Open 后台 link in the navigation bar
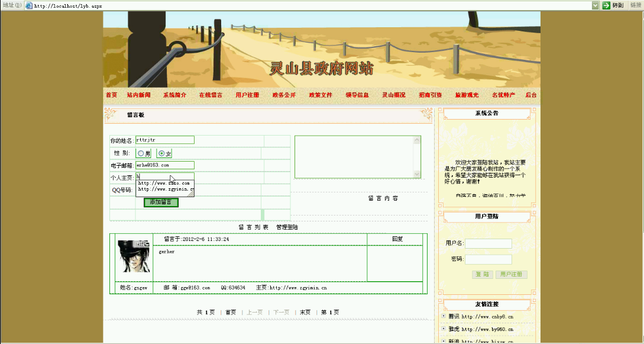Image resolution: width=644 pixels, height=344 pixels. tap(531, 95)
